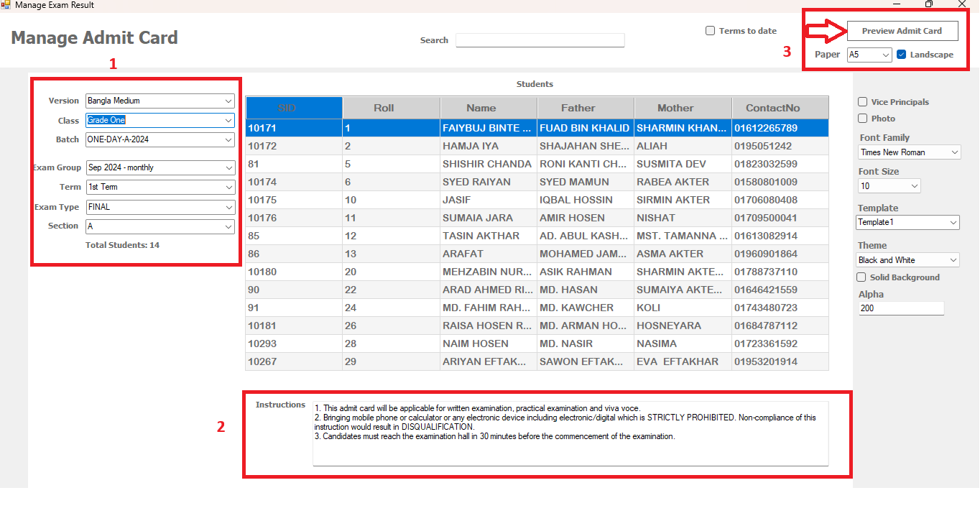Select student HAMJA IYA
Image resolution: width=980 pixels, height=516 pixels.
tap(489, 146)
